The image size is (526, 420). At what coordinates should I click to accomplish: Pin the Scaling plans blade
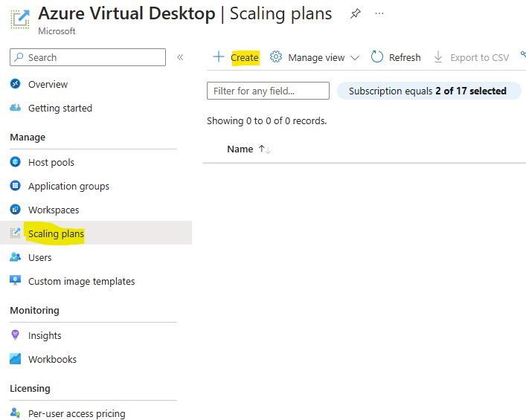coord(355,13)
